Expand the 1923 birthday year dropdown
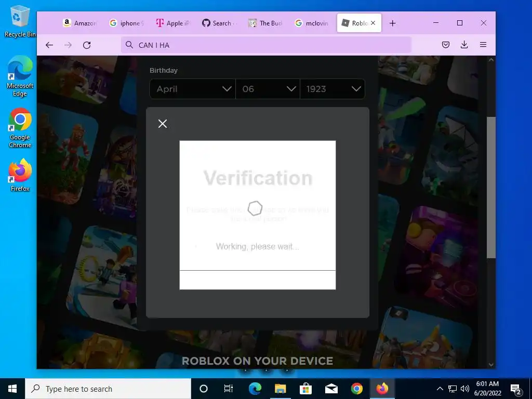 point(332,89)
